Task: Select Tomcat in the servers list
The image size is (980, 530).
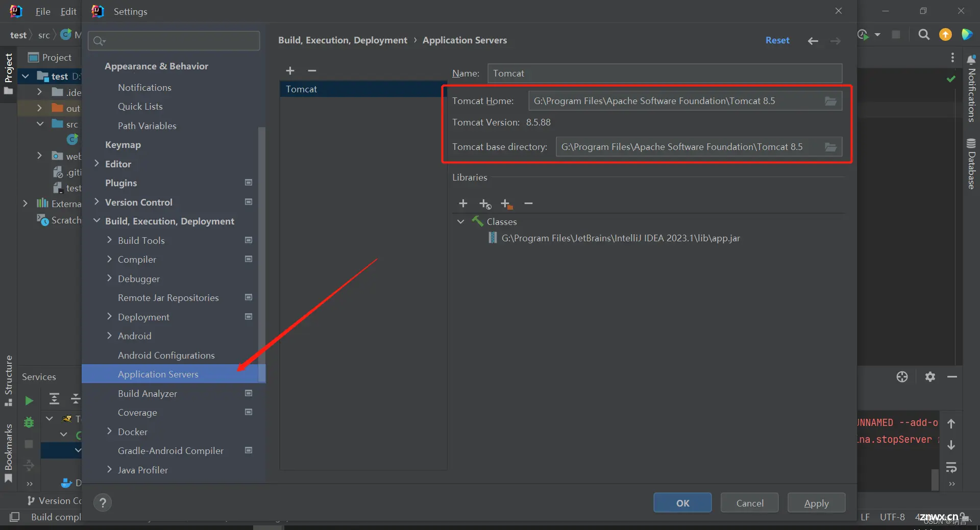Action: [x=363, y=89]
